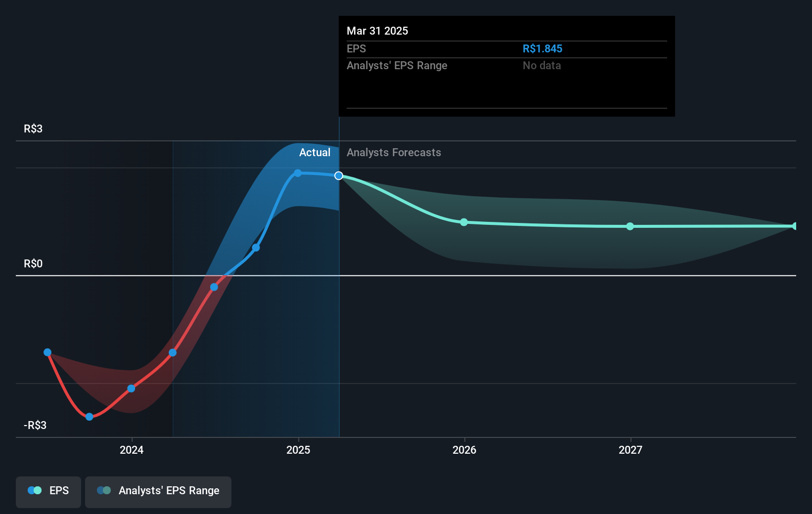This screenshot has height=514, width=812.
Task: Select the EPS data point at 2025
Action: [x=298, y=173]
